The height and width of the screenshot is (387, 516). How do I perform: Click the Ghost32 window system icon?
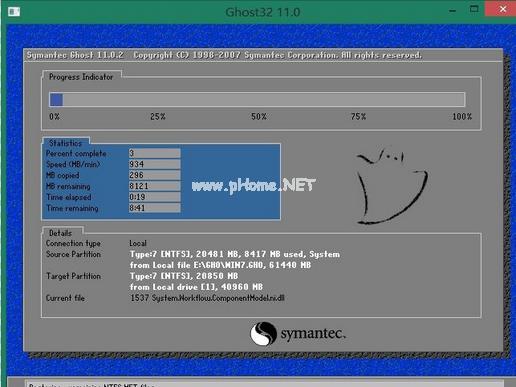pos(14,12)
